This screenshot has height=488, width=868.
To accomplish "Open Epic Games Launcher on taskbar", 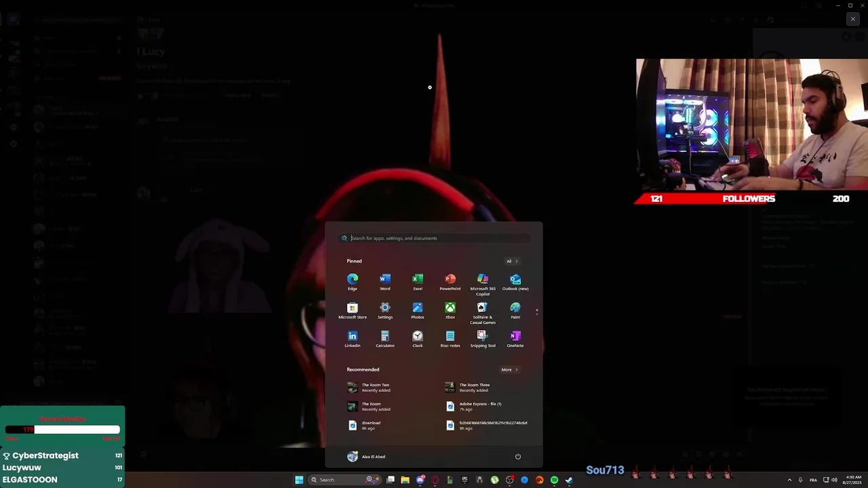I will (465, 480).
